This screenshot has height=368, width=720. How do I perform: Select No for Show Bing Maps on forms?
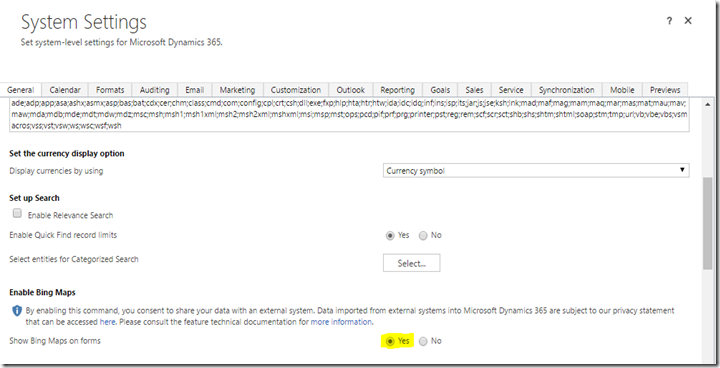423,341
